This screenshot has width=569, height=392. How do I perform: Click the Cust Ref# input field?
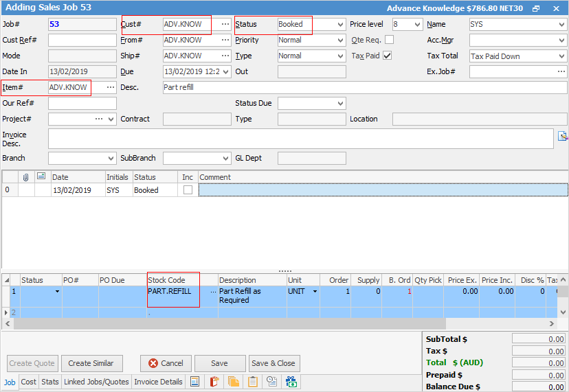pyautogui.click(x=82, y=40)
